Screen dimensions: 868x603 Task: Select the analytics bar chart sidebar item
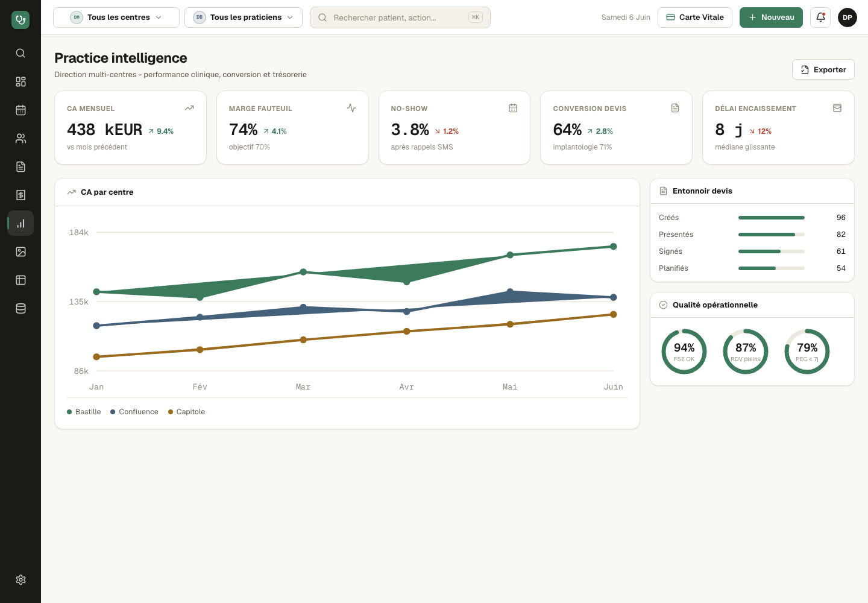(x=20, y=223)
